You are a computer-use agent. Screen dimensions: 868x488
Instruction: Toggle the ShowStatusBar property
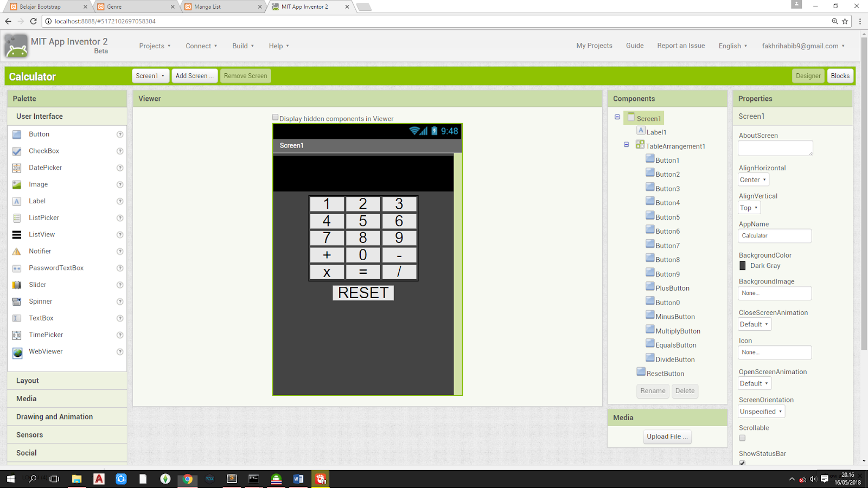[x=742, y=463]
